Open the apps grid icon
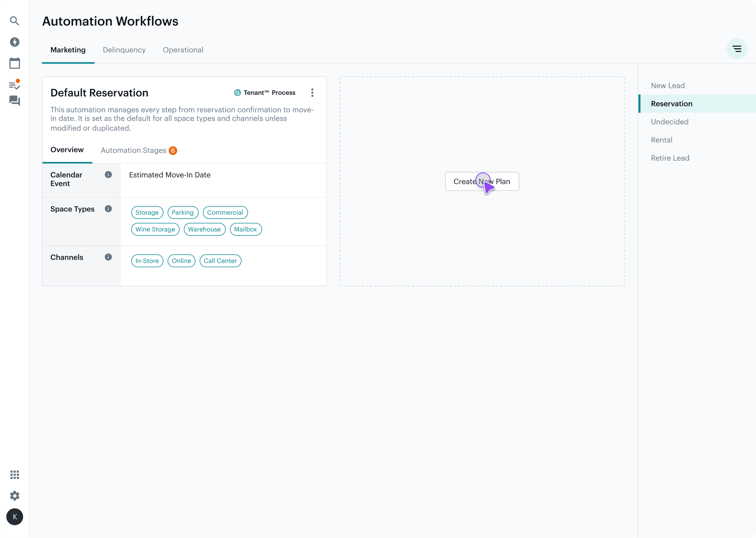This screenshot has height=538, width=756. [14, 475]
